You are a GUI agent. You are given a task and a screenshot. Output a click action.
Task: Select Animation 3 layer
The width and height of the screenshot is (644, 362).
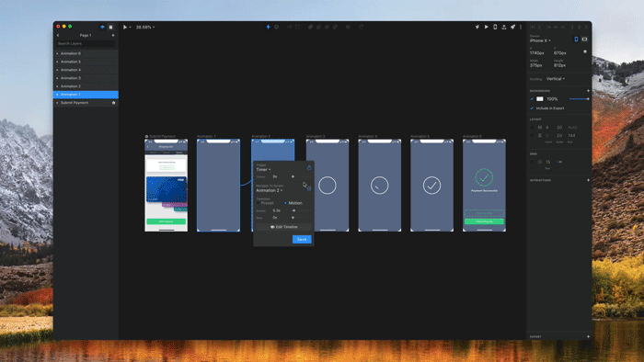pos(86,78)
